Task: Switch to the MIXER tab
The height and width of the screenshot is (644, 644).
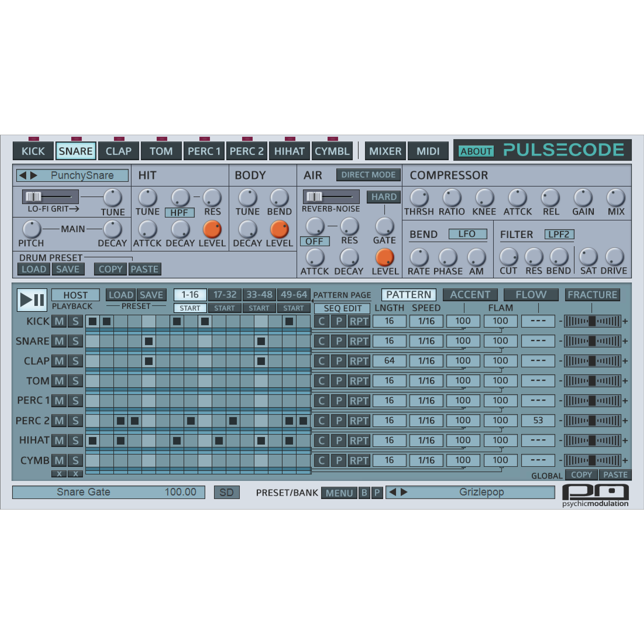Action: pos(385,151)
